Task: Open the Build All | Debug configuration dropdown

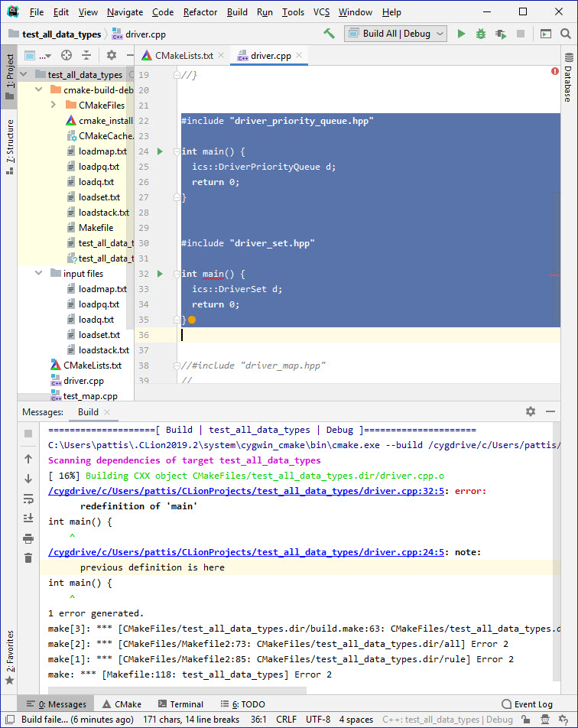Action: (x=395, y=34)
